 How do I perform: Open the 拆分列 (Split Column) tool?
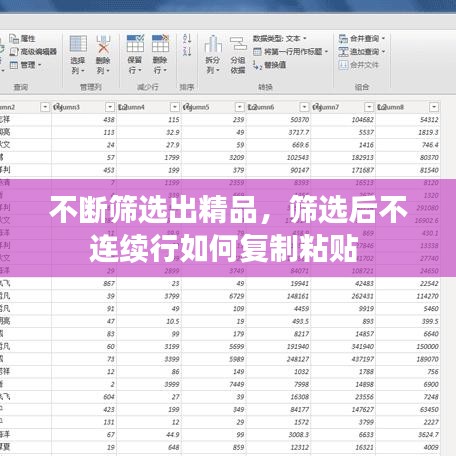click(213, 55)
